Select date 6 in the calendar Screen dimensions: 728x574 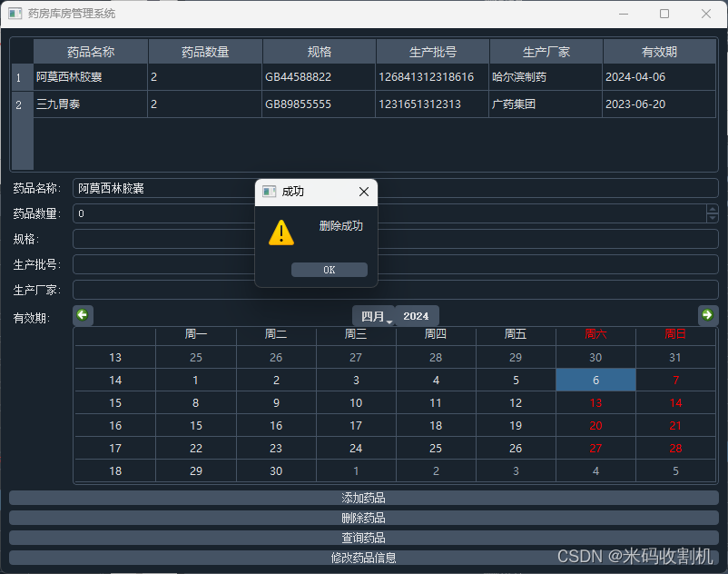pos(595,380)
